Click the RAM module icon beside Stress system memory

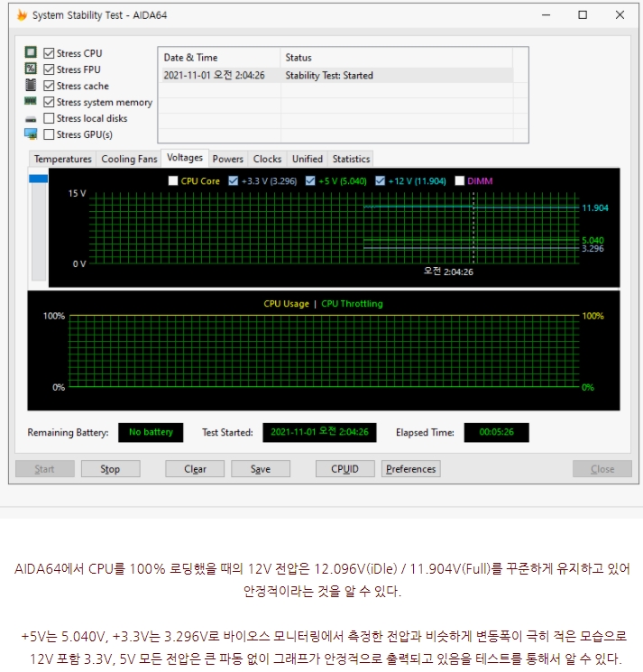pos(31,101)
